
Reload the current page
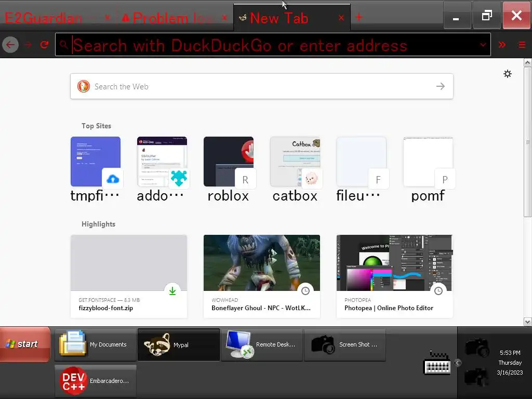click(44, 45)
